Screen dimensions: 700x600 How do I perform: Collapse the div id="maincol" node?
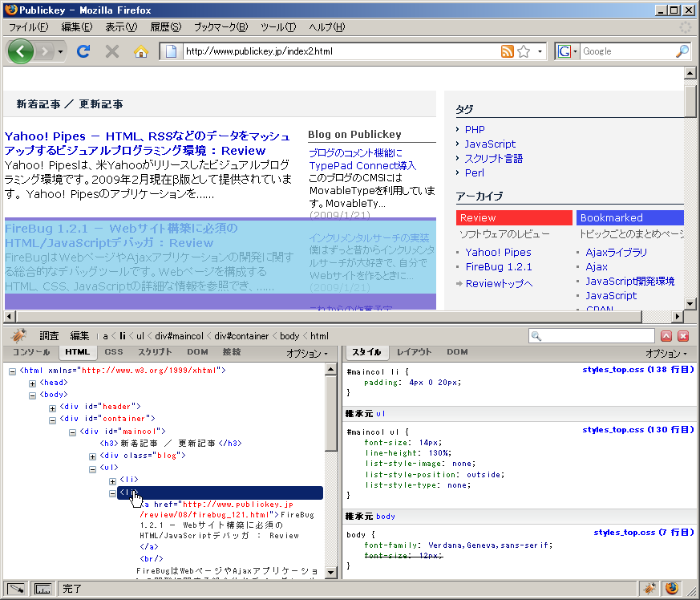[x=72, y=432]
